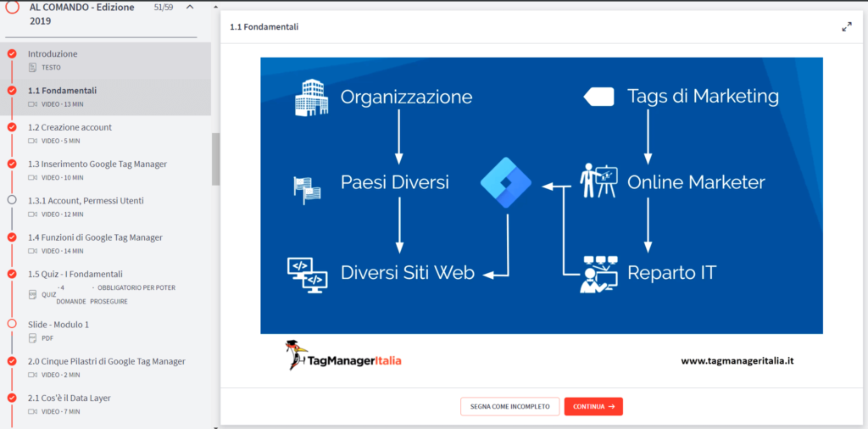Viewport: 868px width, 429px height.
Task: Click the Reparto IT technician icon
Action: coord(598,274)
